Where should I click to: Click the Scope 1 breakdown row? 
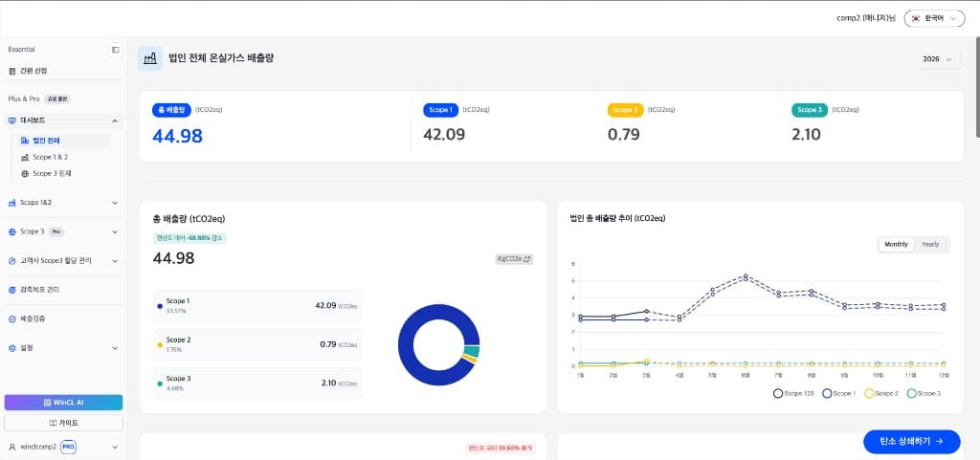point(257,306)
